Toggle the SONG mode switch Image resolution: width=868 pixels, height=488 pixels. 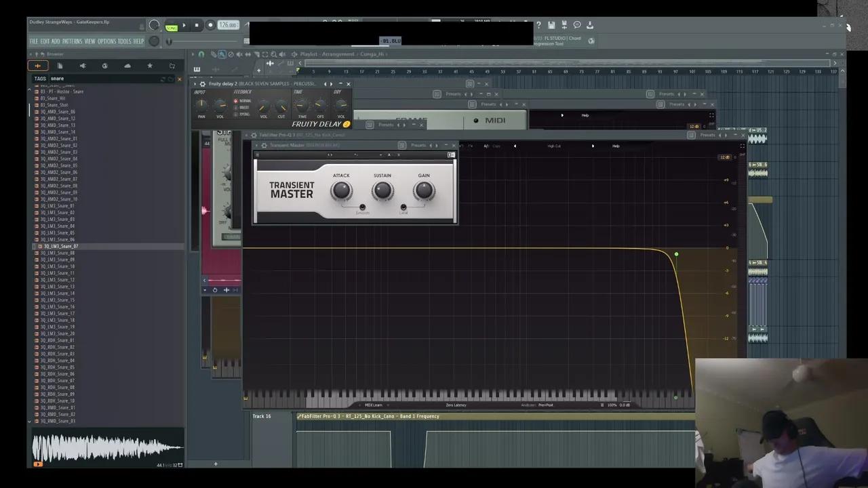point(172,28)
